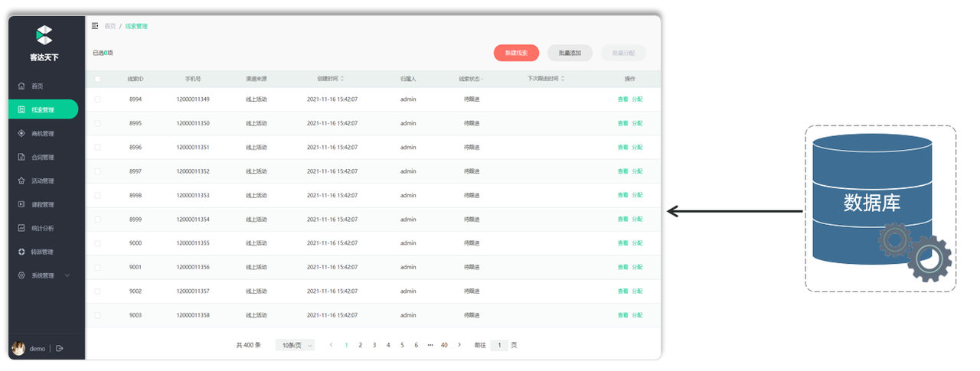Sort by 下次跟进时间 using sort arrows
The width and height of the screenshot is (980, 371).
tap(563, 79)
